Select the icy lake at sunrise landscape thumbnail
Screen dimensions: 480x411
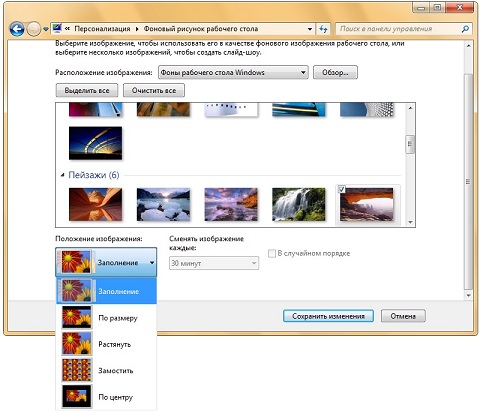click(x=163, y=204)
